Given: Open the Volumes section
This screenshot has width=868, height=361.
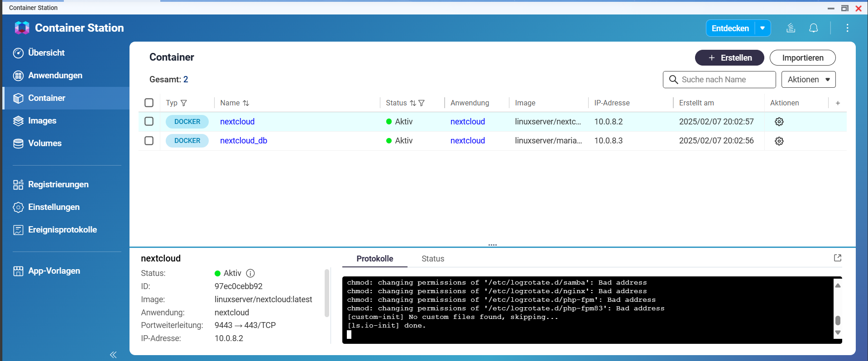Looking at the screenshot, I should tap(37, 143).
